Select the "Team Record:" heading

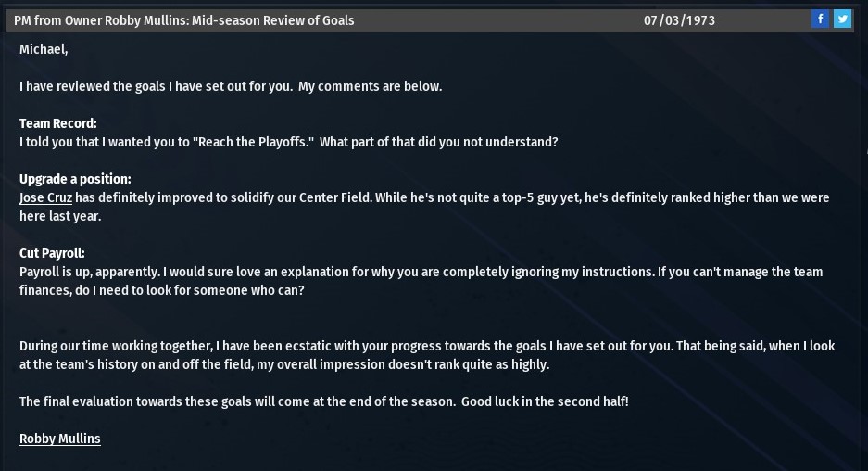tap(57, 123)
